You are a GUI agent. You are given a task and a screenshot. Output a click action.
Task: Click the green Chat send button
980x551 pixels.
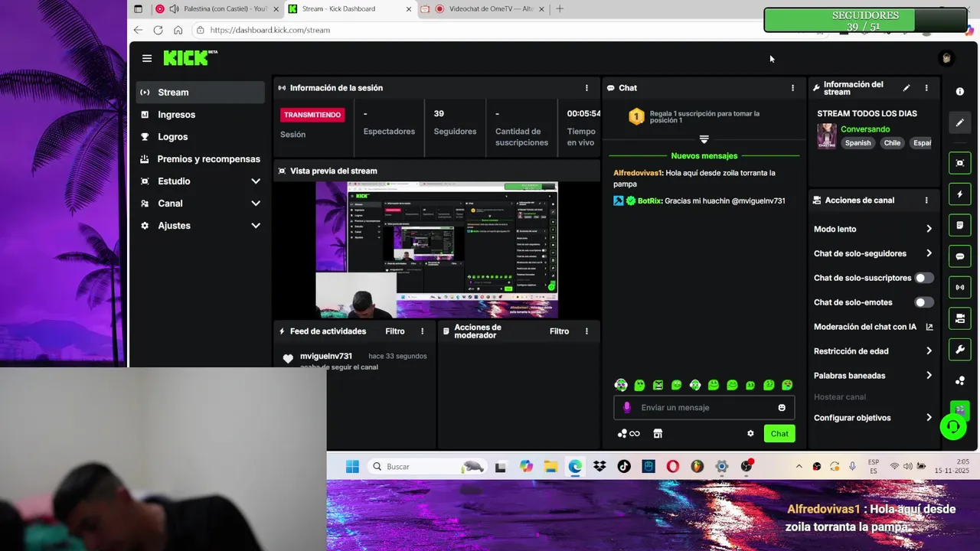click(x=779, y=434)
